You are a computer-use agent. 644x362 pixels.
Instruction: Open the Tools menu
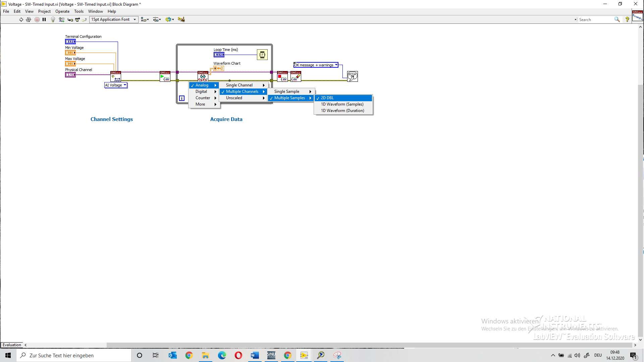point(78,11)
